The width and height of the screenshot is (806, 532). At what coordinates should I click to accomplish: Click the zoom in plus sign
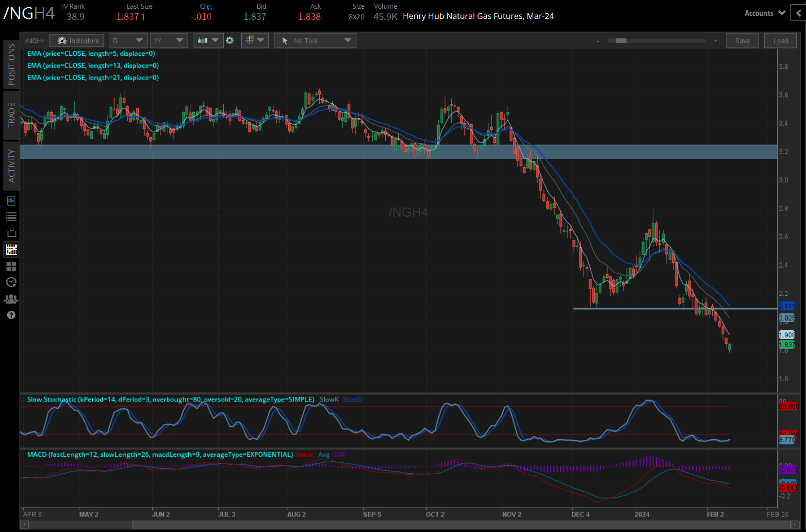(716, 41)
